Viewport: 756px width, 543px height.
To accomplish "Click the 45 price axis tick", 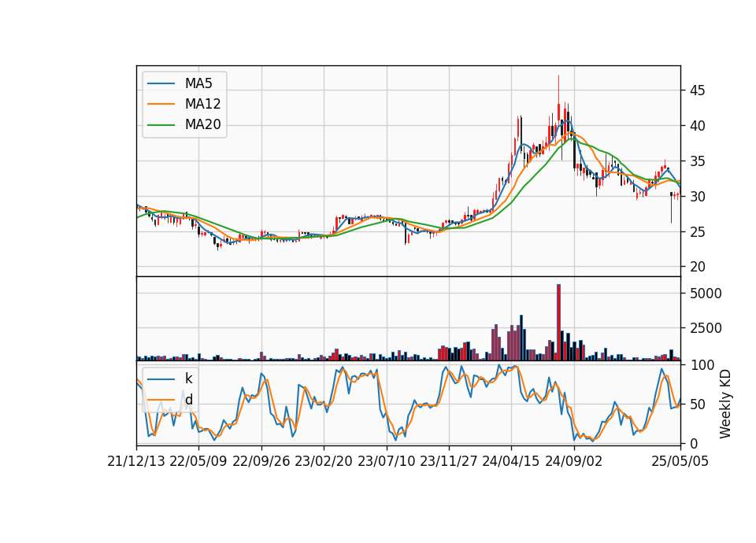I will point(697,90).
